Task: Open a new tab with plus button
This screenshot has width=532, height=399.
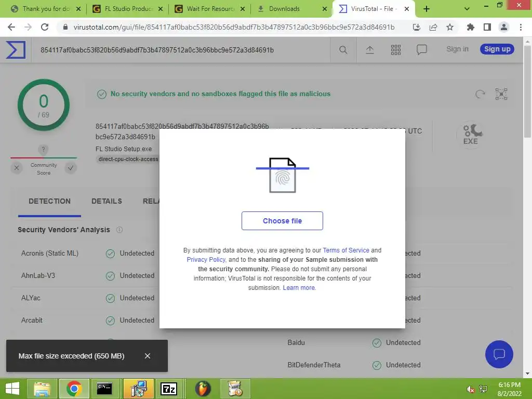Action: coord(427,9)
